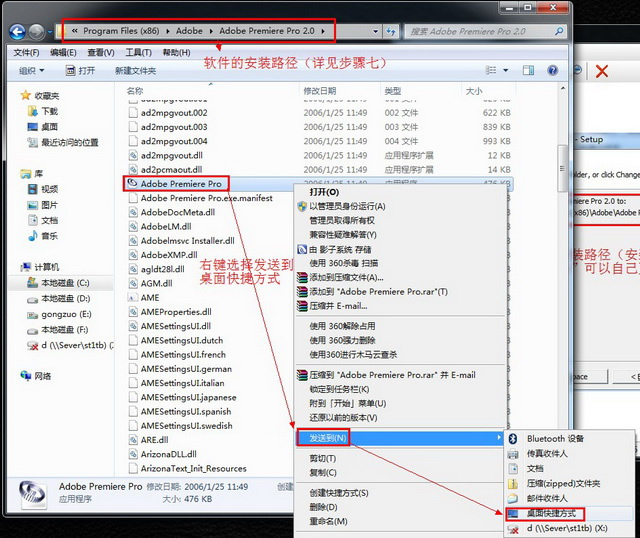Choose 添加到压缩文件(A)... in context menu
The width and height of the screenshot is (640, 538).
346,278
